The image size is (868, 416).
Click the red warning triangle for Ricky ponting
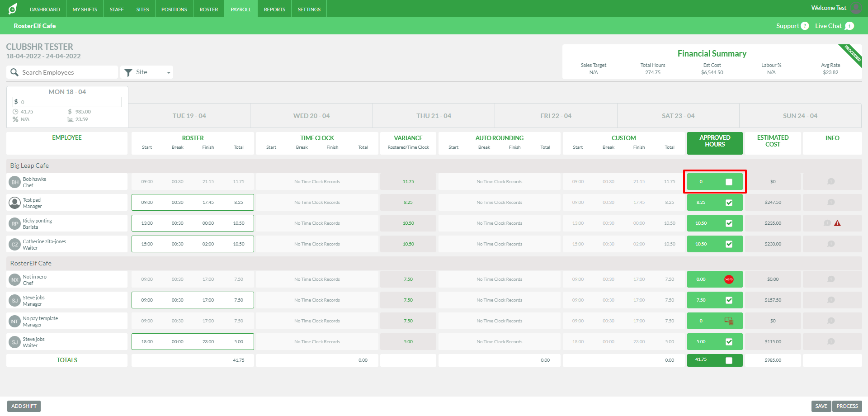[x=837, y=223]
